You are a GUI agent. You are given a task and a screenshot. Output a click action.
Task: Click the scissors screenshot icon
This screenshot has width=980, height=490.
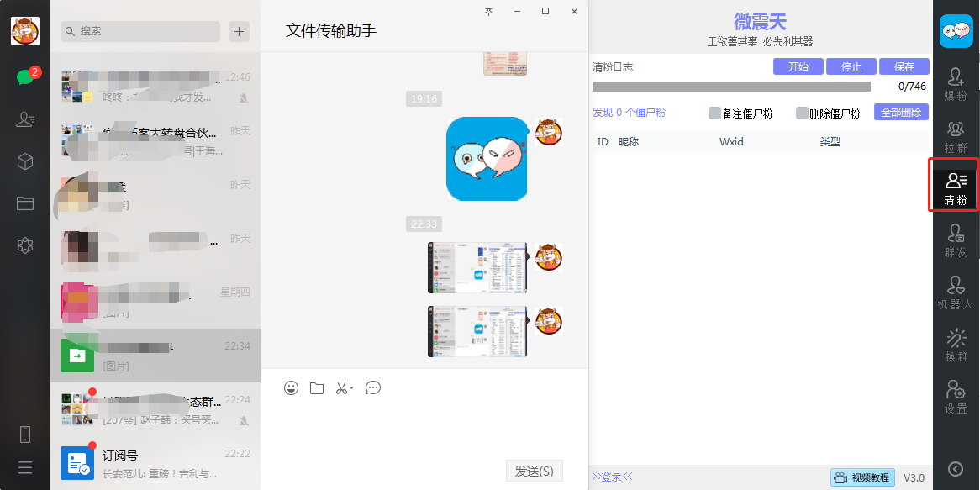(341, 388)
